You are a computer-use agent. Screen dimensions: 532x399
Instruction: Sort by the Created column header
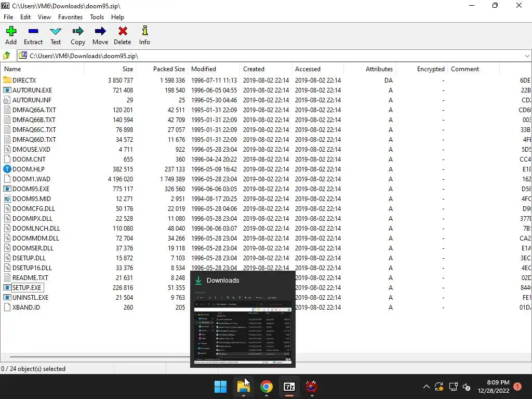click(265, 69)
